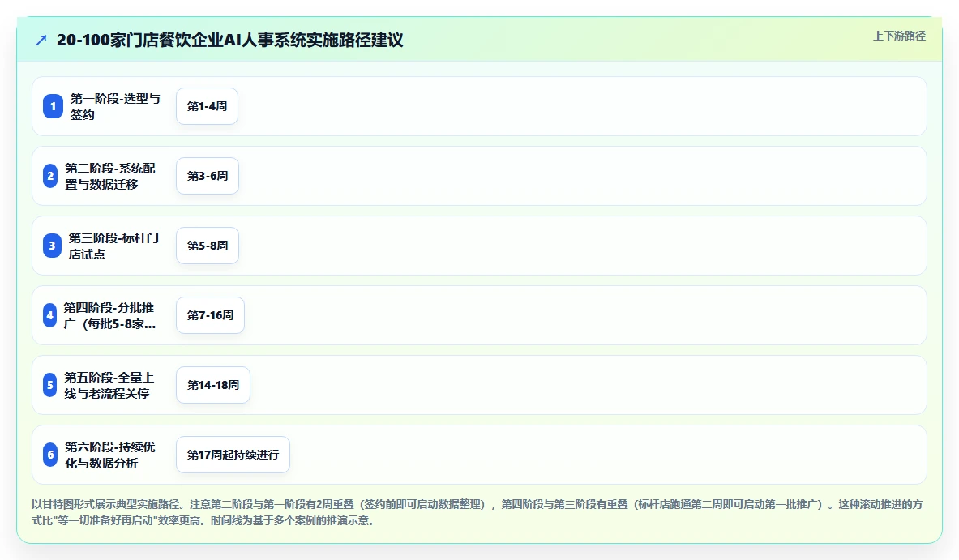The image size is (959, 560).
Task: Select the number 5 stage badge
Action: [x=50, y=385]
